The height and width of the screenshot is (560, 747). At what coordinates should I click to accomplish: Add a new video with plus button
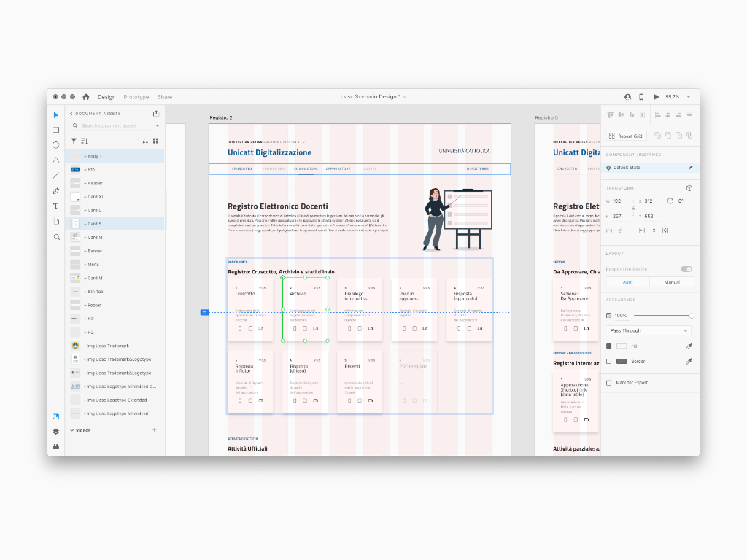point(154,430)
